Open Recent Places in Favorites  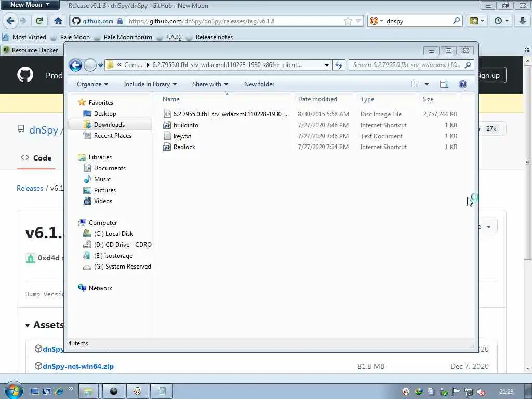(x=112, y=136)
